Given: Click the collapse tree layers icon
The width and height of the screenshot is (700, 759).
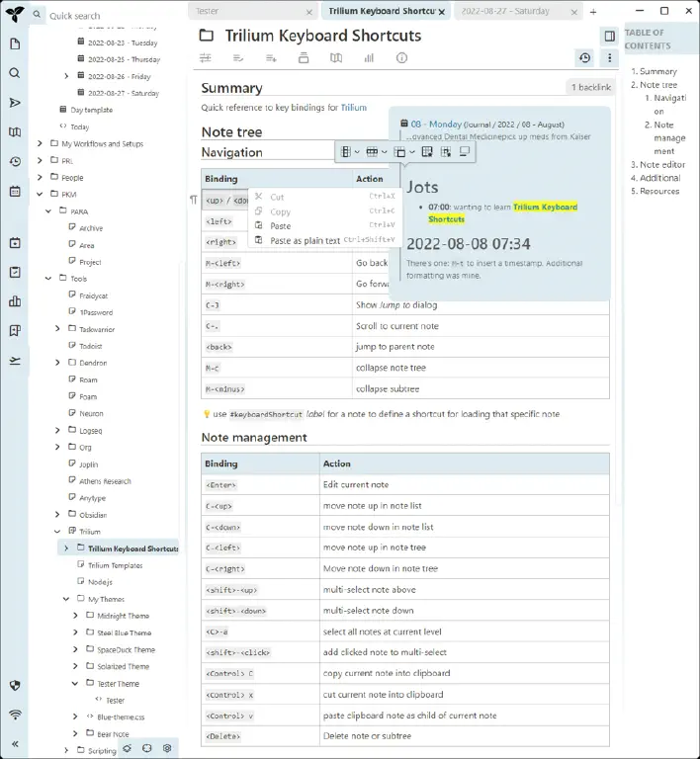Looking at the screenshot, I should pos(127,748).
